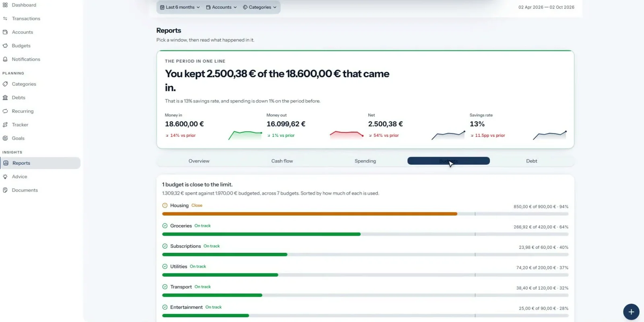Switch to the Debt tab
Viewport: 644px width, 322px height.
point(532,161)
